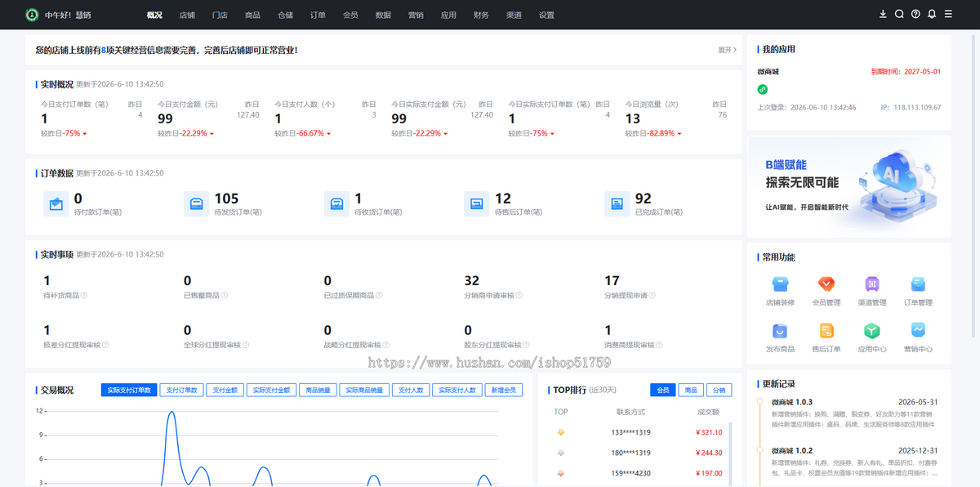The image size is (980, 487).
Task: Click the 分销商申请审核 count 32
Action: (x=471, y=280)
